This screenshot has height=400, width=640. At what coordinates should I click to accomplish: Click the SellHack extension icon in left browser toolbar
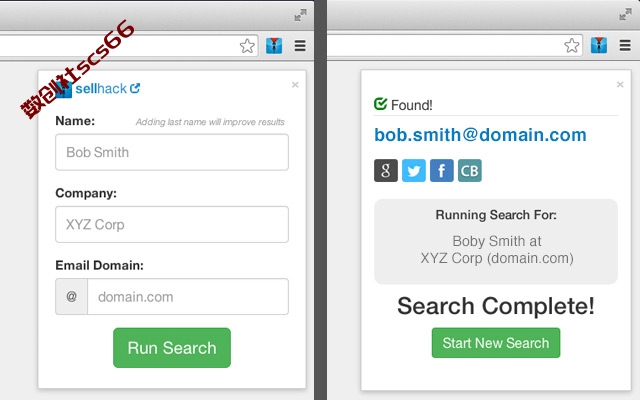(x=274, y=46)
